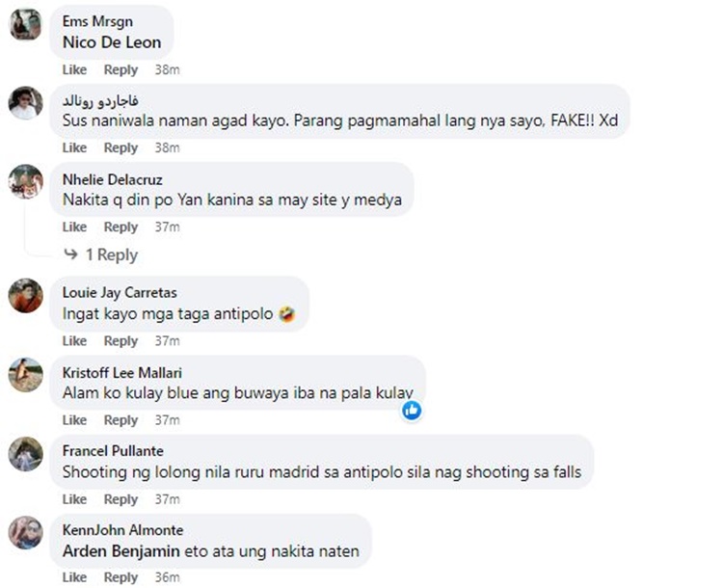This screenshot has height=588, width=723.
Task: Reply to Nhelie Delacruz's comment
Action: pyautogui.click(x=120, y=227)
